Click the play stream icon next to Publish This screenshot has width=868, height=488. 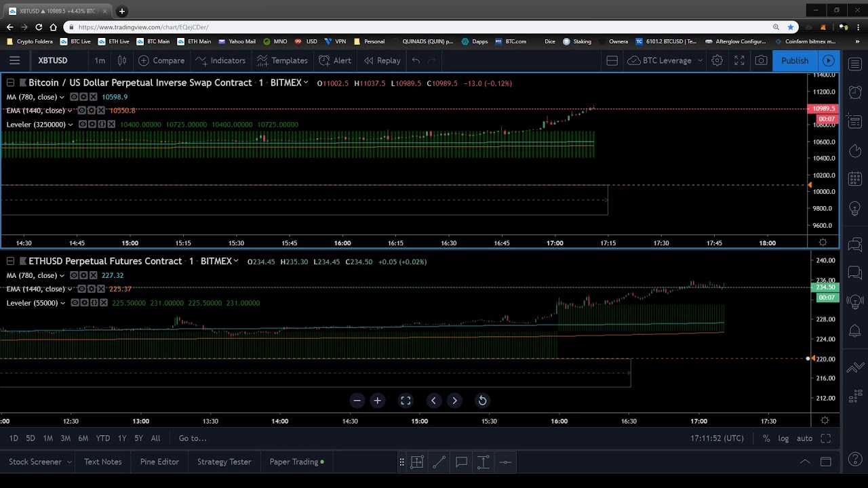click(828, 60)
